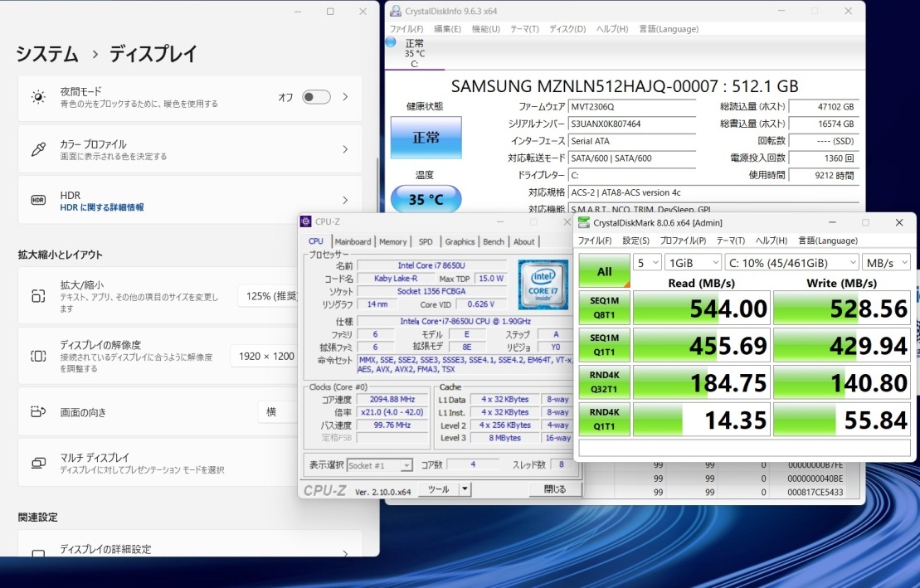Switch to the About tab in CPU-Z
The height and width of the screenshot is (588, 920).
(x=524, y=242)
